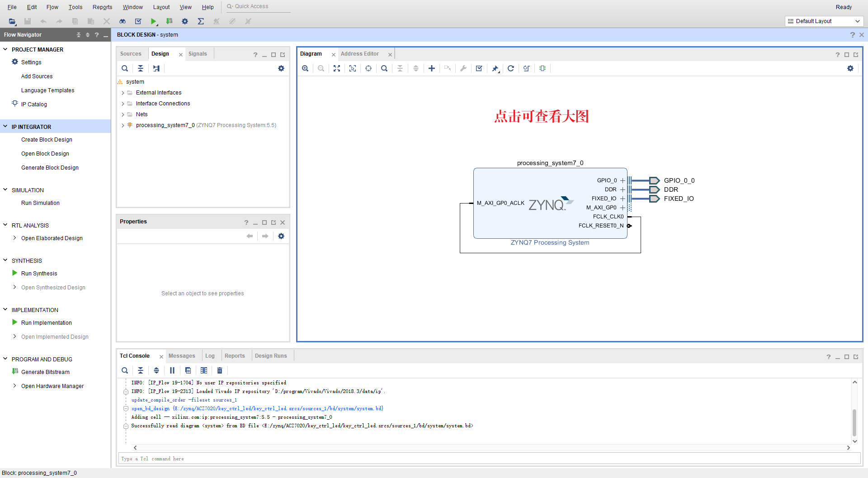Select the ZYNQ7 Processing System block

pos(550,204)
